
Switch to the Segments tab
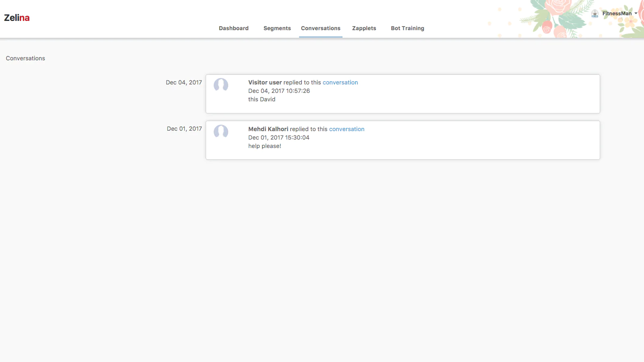[x=277, y=28]
